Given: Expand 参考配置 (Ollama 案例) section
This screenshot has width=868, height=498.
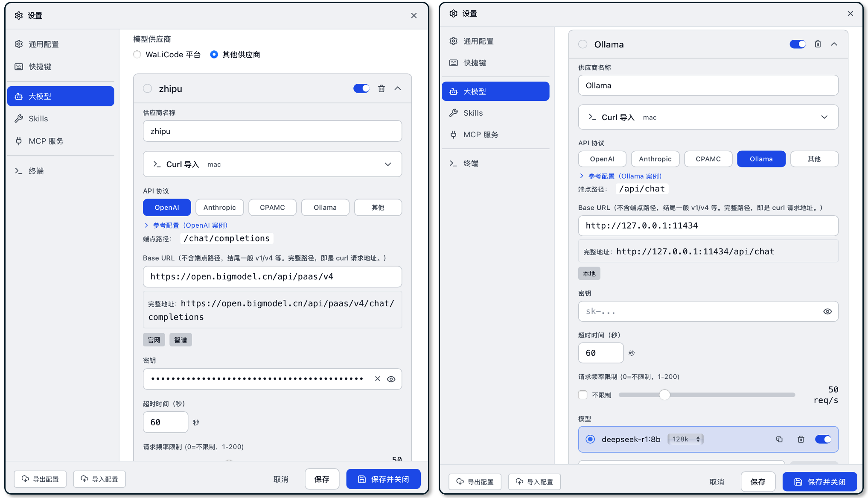Looking at the screenshot, I should pos(620,176).
